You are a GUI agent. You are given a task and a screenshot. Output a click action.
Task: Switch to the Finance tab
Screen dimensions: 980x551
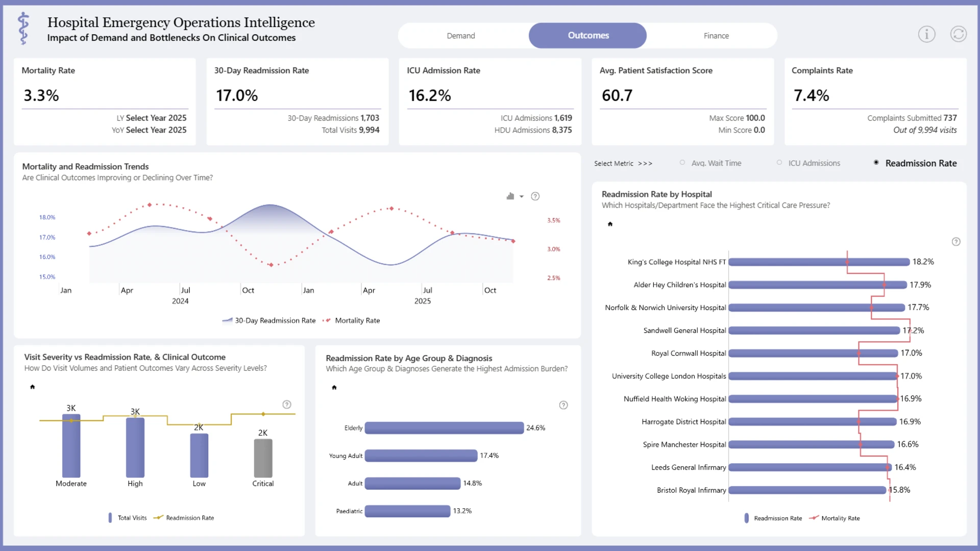coord(716,36)
